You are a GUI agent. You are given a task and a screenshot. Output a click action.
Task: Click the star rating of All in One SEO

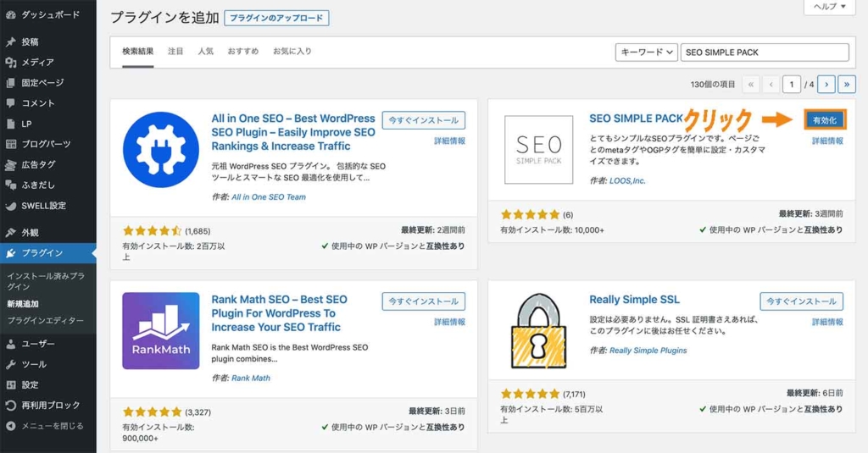pyautogui.click(x=152, y=230)
